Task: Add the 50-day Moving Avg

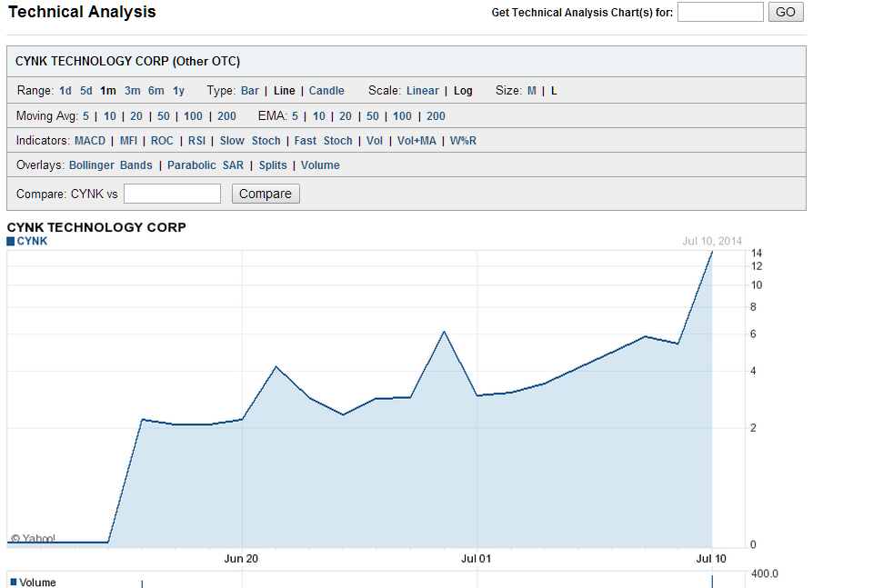Action: click(163, 116)
